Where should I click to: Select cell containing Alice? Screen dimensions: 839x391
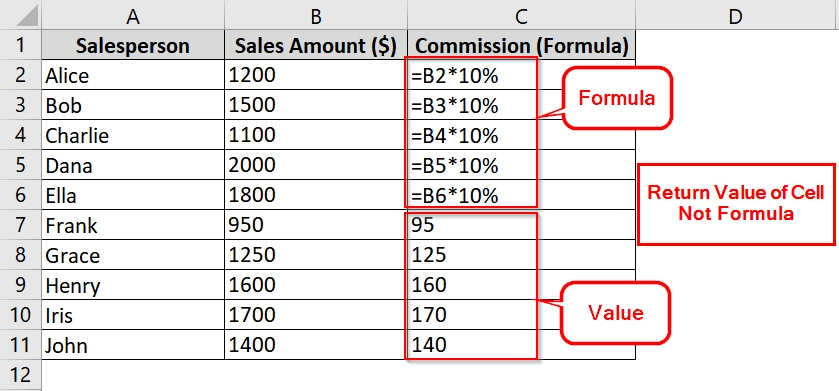tap(133, 75)
